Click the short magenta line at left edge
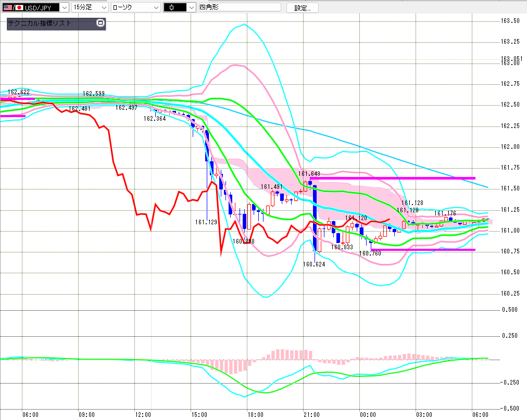This screenshot has width=527, height=420. [13, 116]
